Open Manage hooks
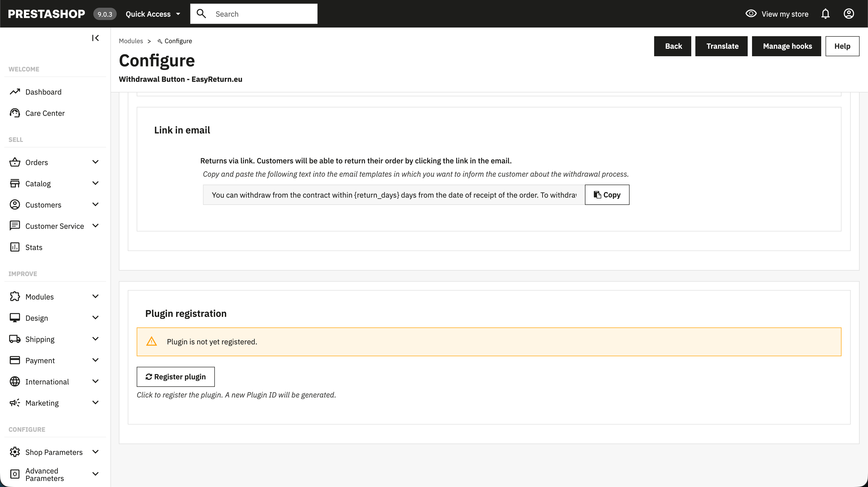 [x=787, y=46]
